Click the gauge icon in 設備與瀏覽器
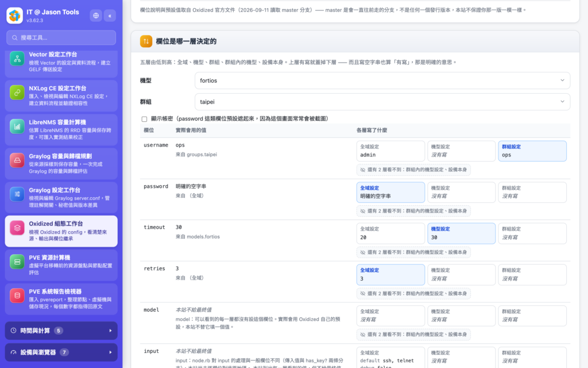The width and height of the screenshot is (588, 368). pyautogui.click(x=14, y=352)
